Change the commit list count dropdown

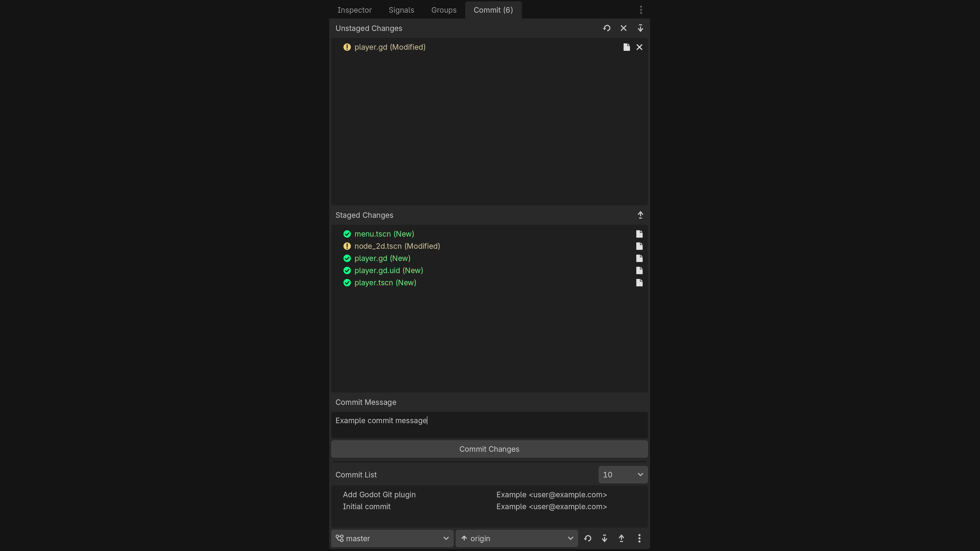623,475
